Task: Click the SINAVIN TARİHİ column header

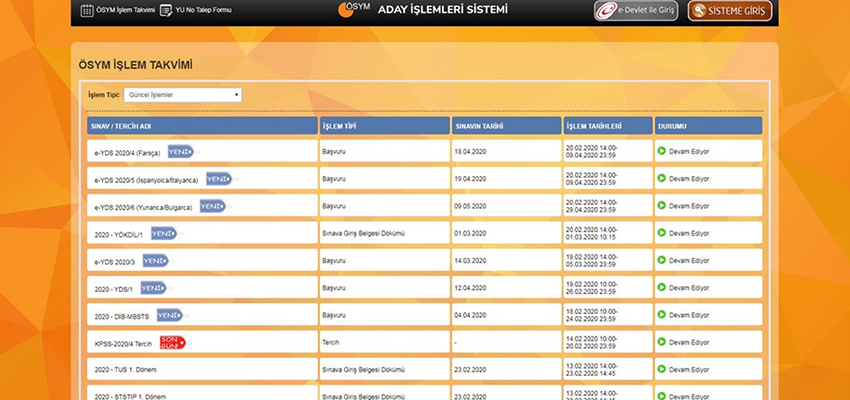Action: click(506, 126)
